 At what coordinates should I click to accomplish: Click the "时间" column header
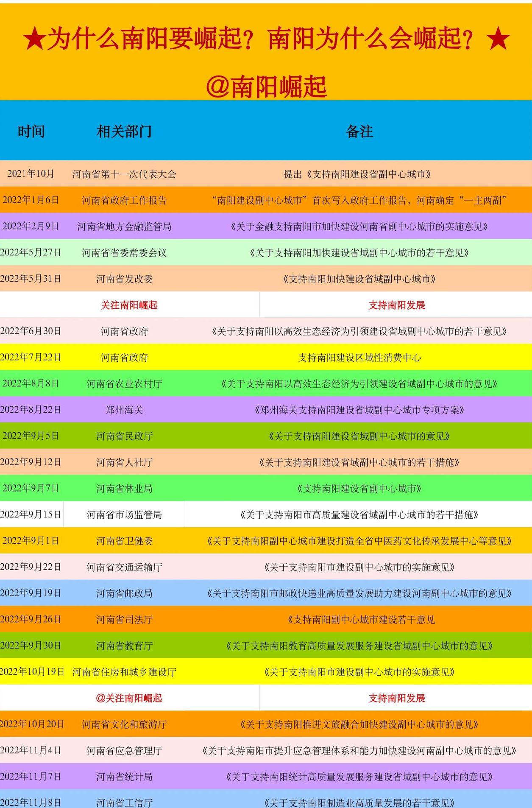click(x=31, y=131)
